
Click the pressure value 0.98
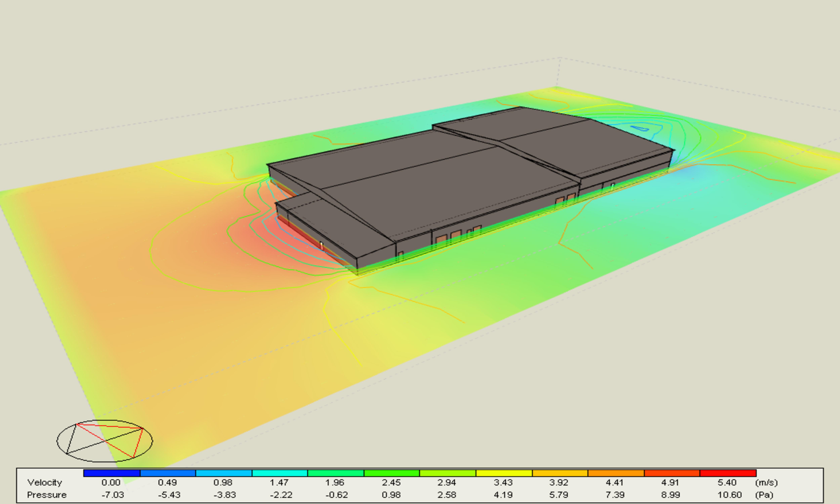pyautogui.click(x=391, y=495)
